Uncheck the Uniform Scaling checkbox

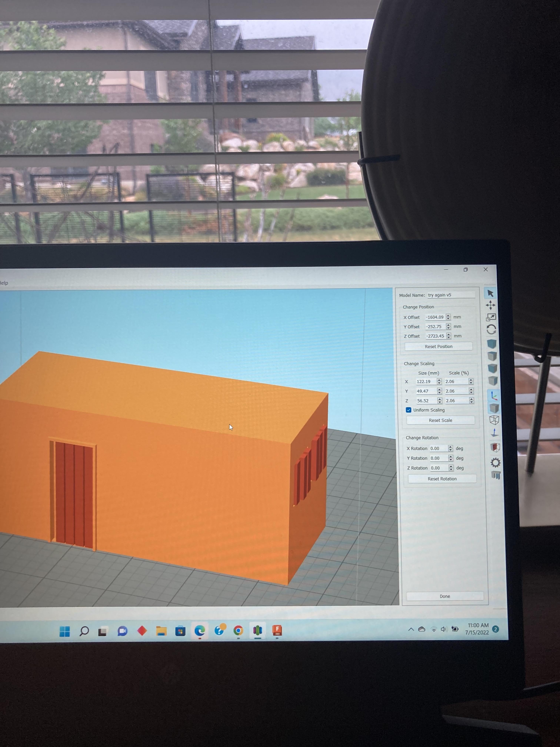[409, 410]
